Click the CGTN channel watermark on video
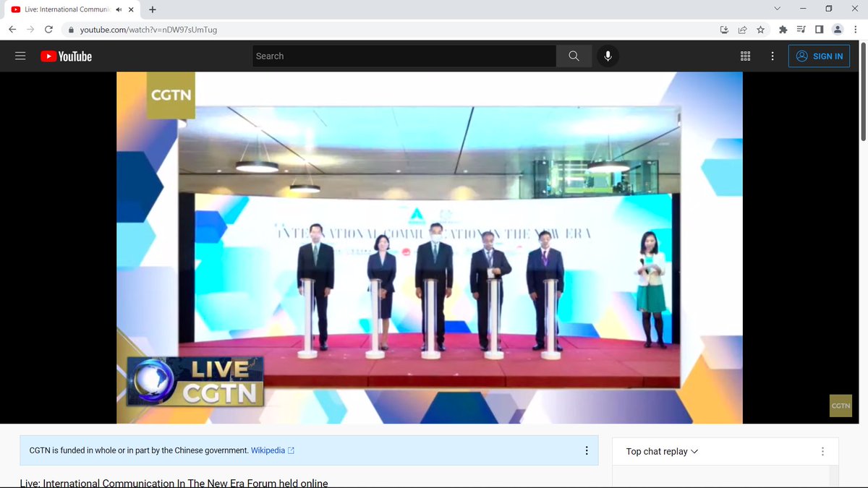The height and width of the screenshot is (488, 868). click(841, 406)
